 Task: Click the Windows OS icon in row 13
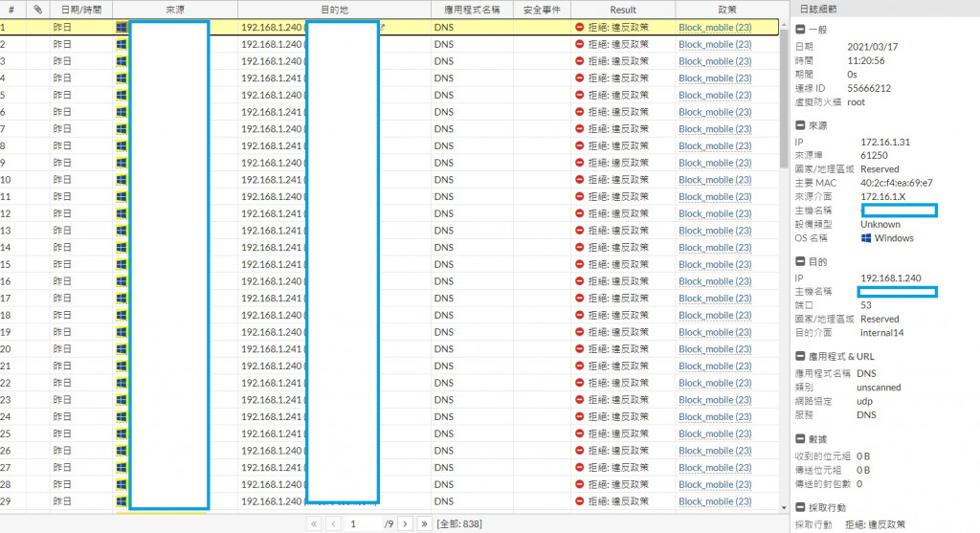click(122, 231)
